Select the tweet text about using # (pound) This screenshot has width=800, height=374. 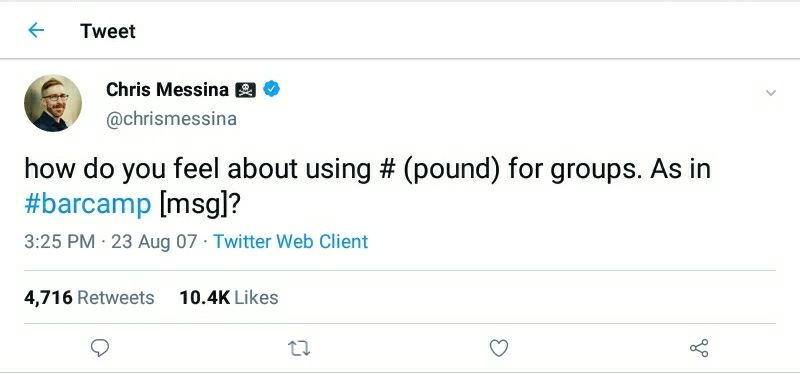pyautogui.click(x=367, y=187)
